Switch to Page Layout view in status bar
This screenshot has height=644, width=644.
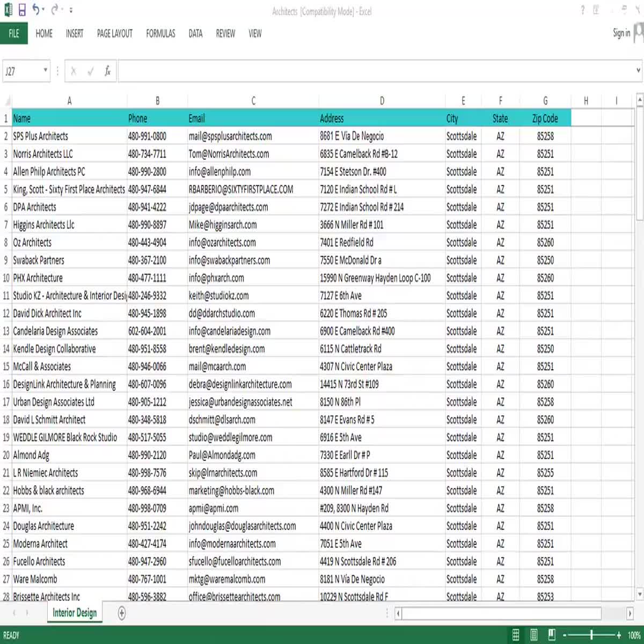pos(534,635)
